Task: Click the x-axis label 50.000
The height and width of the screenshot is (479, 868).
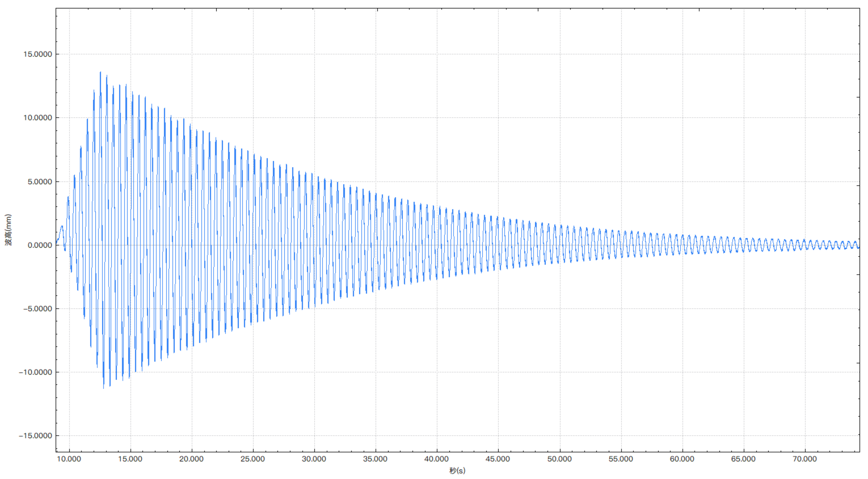Action: point(560,459)
